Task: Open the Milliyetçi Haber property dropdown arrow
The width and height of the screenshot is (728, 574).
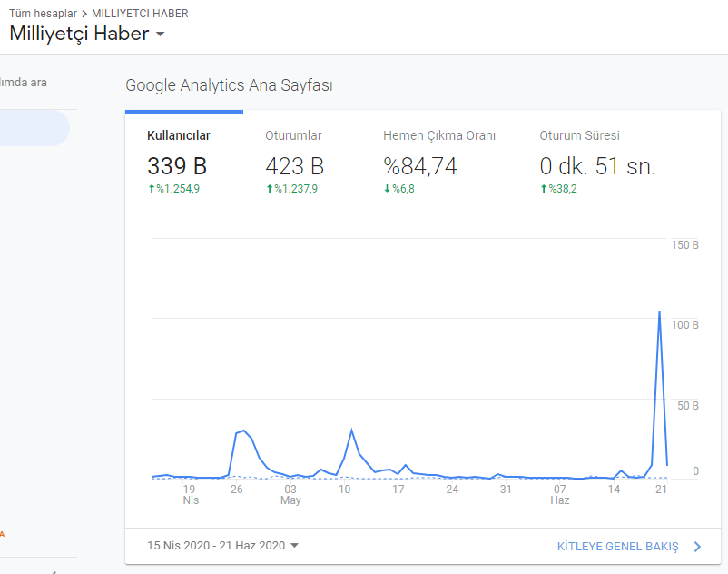Action: (160, 34)
